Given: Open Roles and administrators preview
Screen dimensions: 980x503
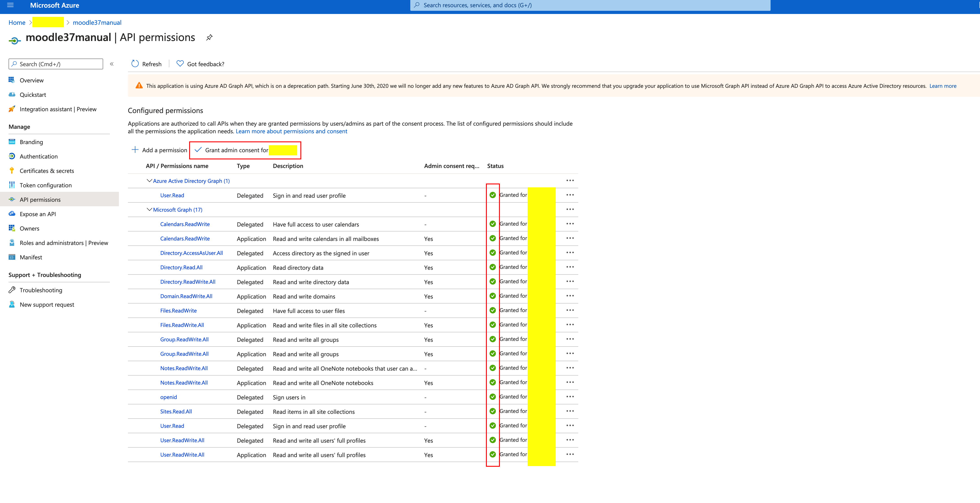Looking at the screenshot, I should [64, 243].
